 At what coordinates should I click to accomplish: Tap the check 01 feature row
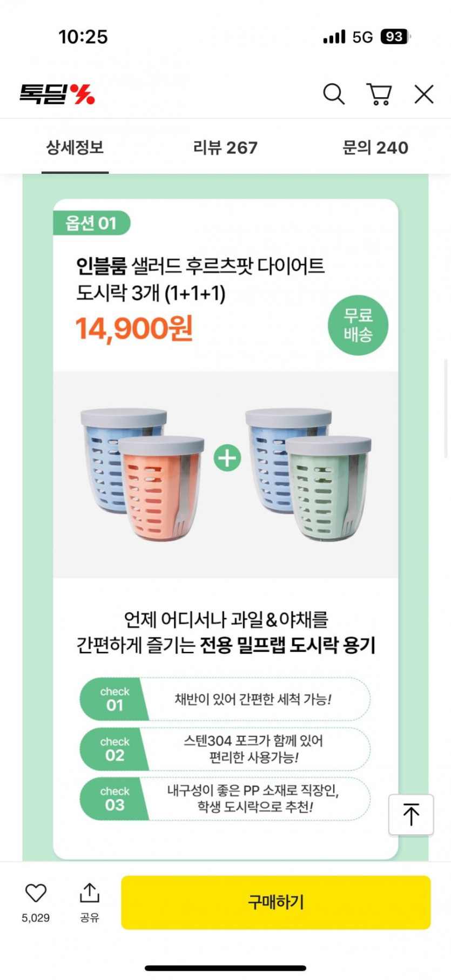225,699
